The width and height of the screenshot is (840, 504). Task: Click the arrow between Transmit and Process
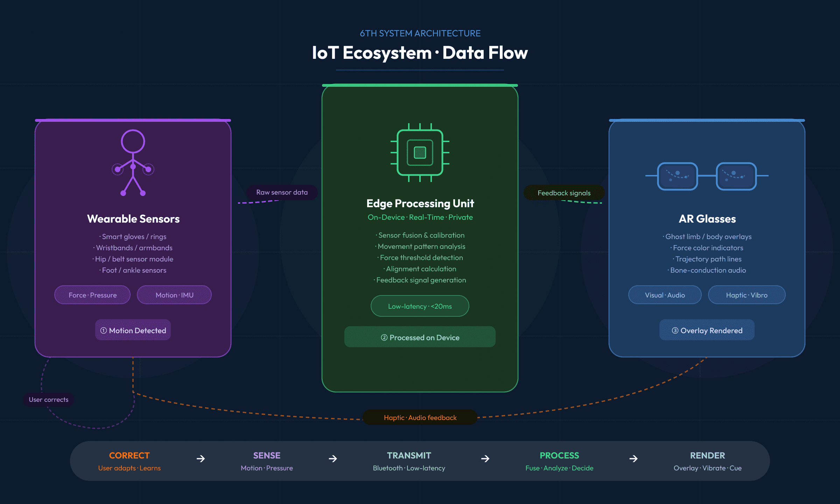[485, 458]
